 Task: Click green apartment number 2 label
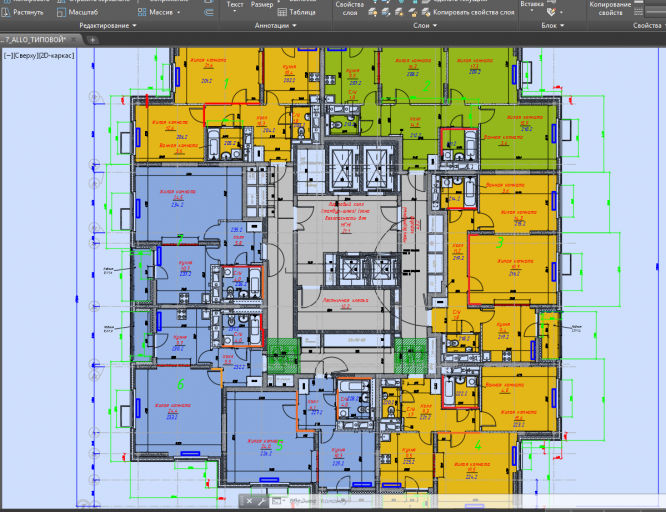(x=426, y=86)
